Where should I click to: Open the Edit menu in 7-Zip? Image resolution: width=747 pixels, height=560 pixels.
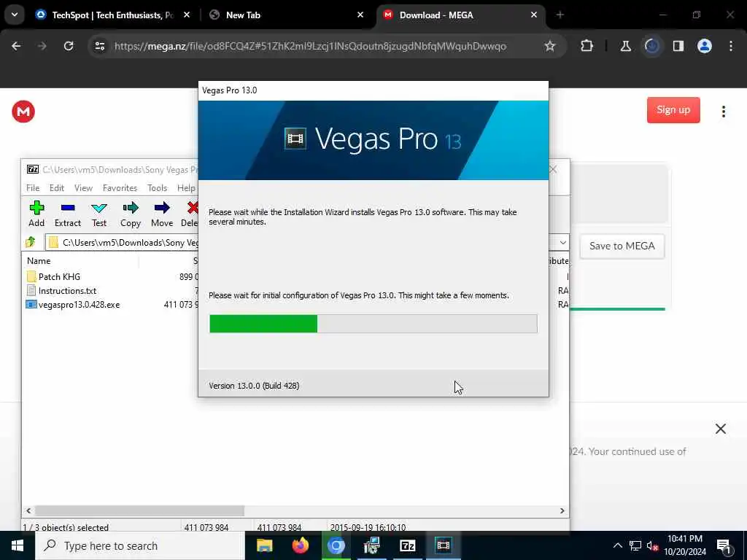click(x=57, y=187)
